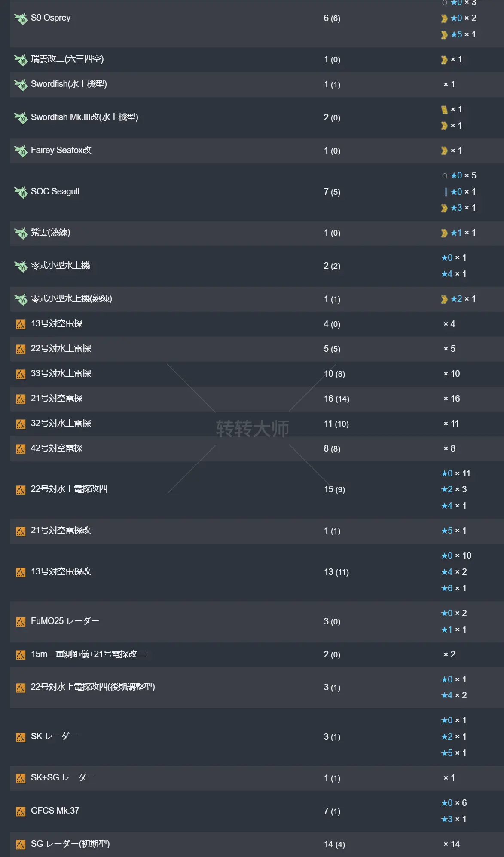The width and height of the screenshot is (504, 857).
Task: Click the ★5 × 1 entry for 21号対空電探改
Action: click(x=454, y=531)
